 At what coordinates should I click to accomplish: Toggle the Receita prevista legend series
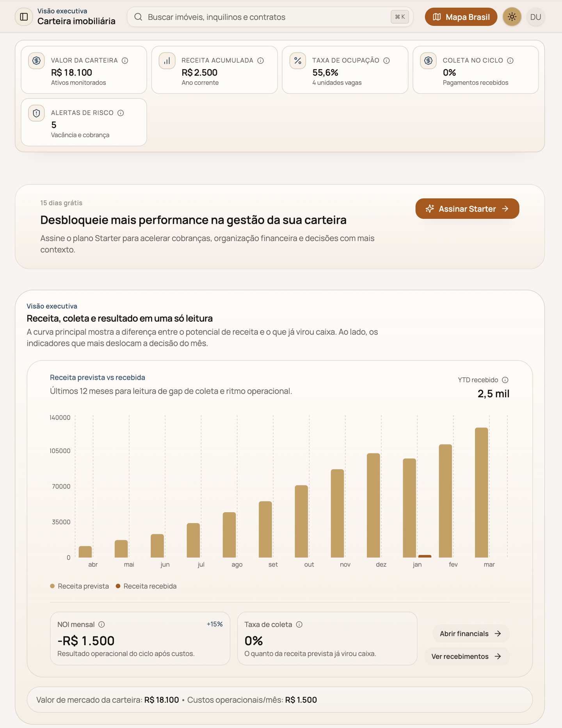coord(78,586)
